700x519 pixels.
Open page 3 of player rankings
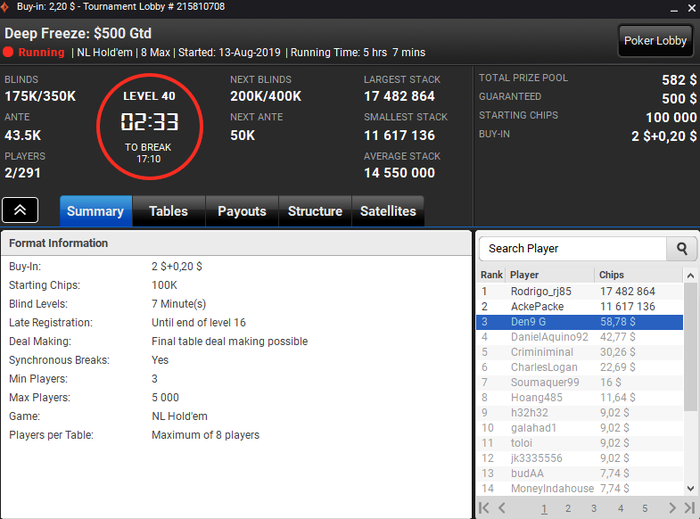pyautogui.click(x=594, y=508)
